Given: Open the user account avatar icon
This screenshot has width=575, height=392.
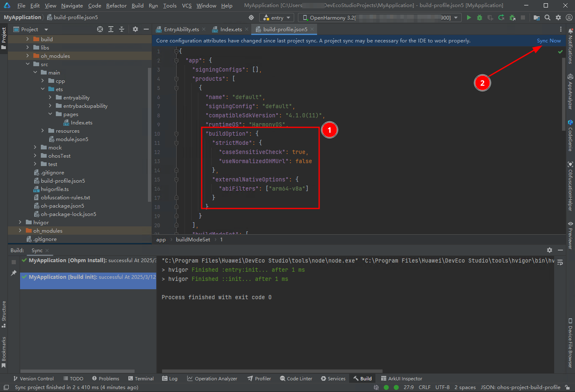Looking at the screenshot, I should [569, 17].
